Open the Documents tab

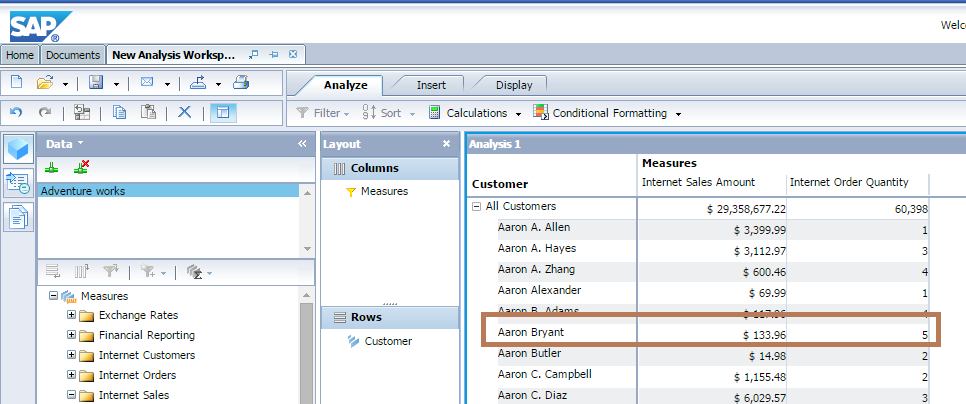73,55
